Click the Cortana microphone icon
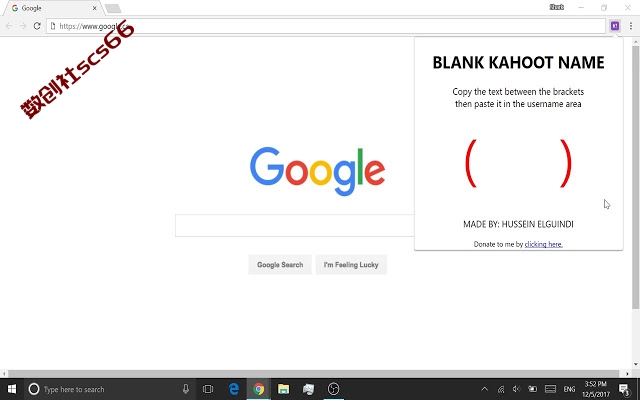 [x=186, y=389]
